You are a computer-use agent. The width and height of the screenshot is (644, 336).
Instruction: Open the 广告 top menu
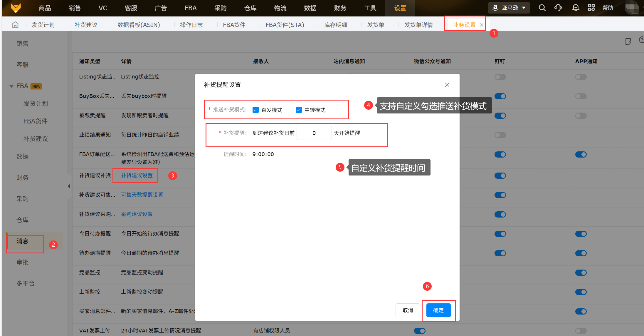(161, 8)
